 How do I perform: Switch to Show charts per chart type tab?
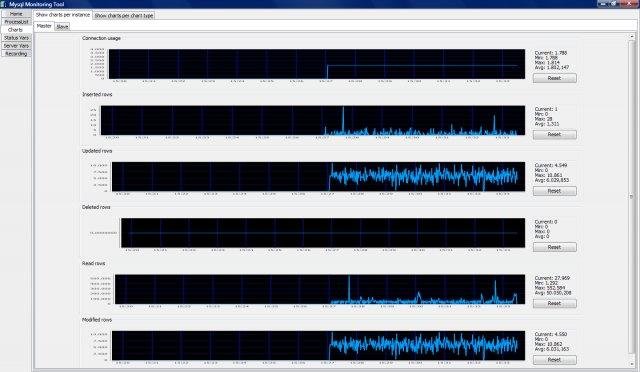click(124, 16)
